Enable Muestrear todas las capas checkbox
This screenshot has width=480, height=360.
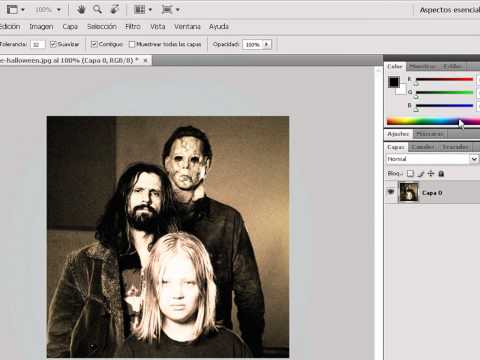tap(132, 44)
